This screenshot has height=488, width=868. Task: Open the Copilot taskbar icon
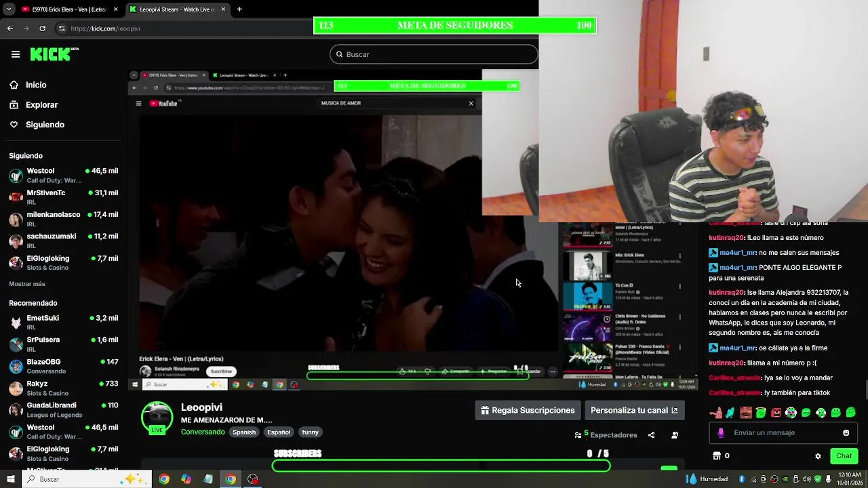tap(186, 479)
